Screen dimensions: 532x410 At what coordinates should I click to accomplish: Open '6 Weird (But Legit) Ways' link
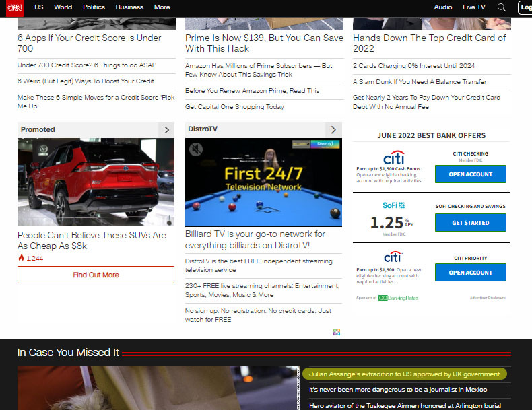point(86,81)
